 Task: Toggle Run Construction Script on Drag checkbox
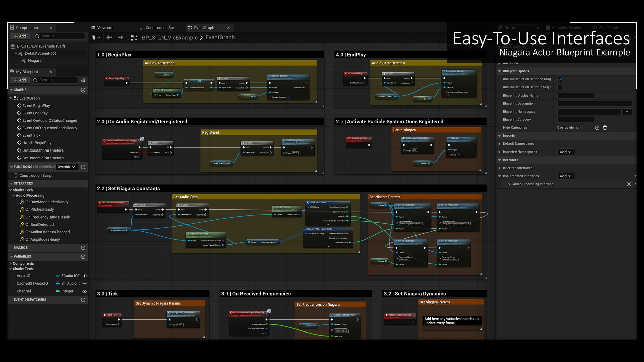[x=560, y=79]
